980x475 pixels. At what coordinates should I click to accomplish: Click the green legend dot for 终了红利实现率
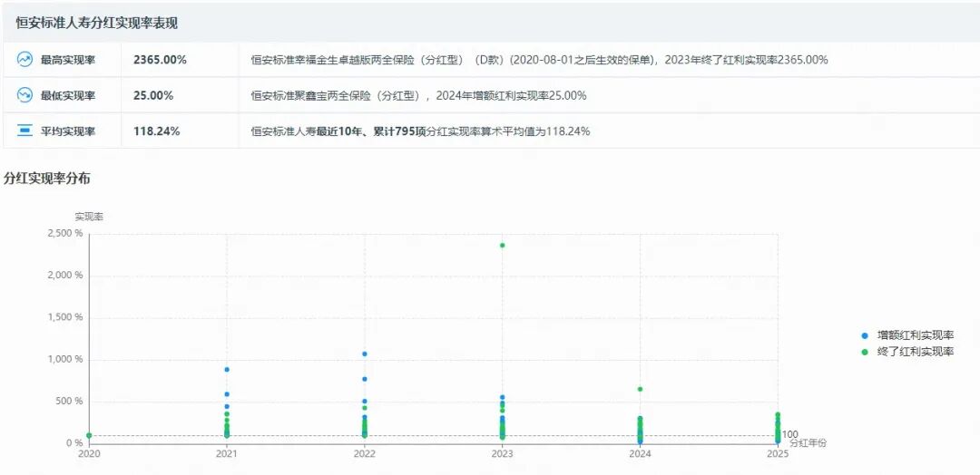click(864, 351)
